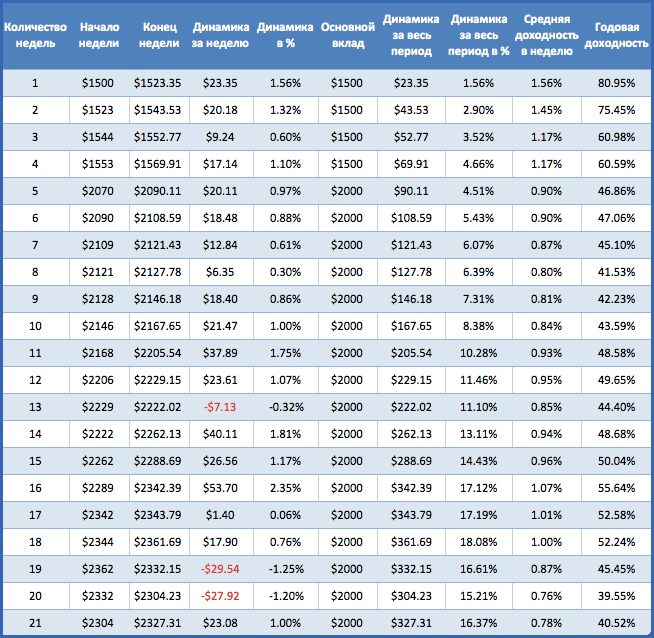Click the cell with value $1543.53
The width and height of the screenshot is (654, 638).
[x=158, y=110]
